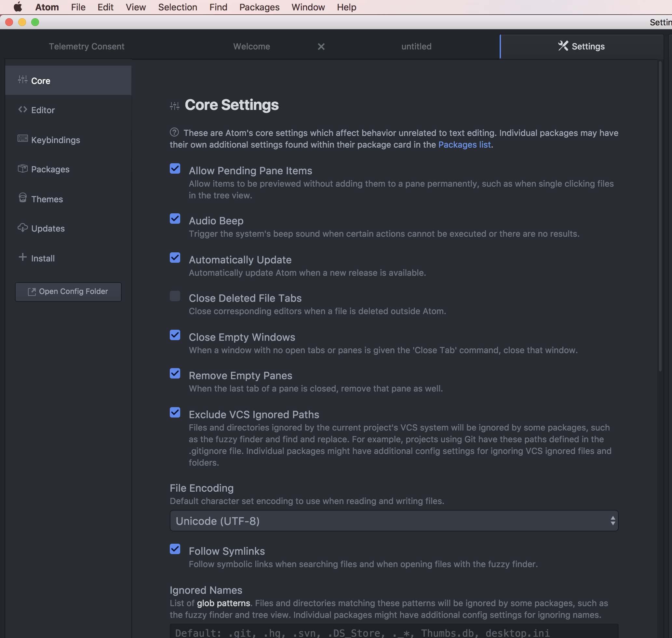Viewport: 672px width, 638px height.
Task: Uncheck Close Empty Windows
Action: [x=175, y=335]
